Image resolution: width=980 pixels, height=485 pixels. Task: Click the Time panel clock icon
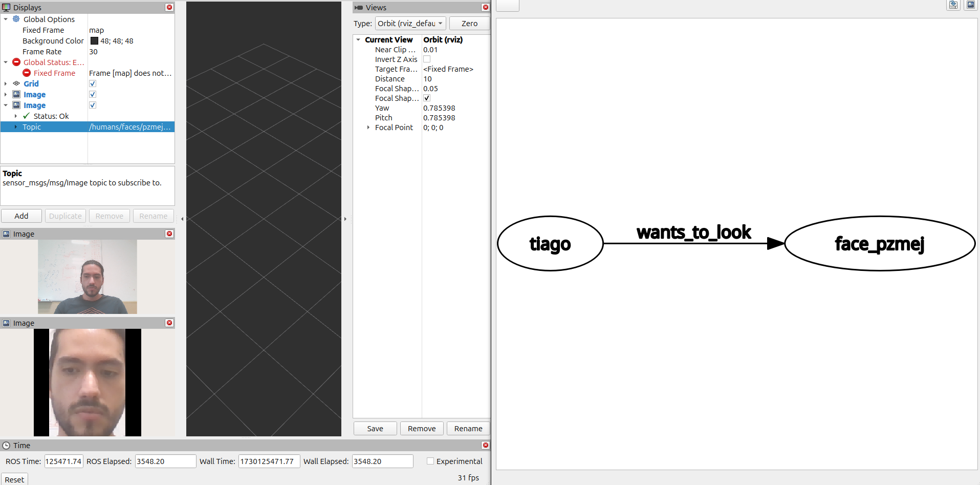(x=6, y=446)
